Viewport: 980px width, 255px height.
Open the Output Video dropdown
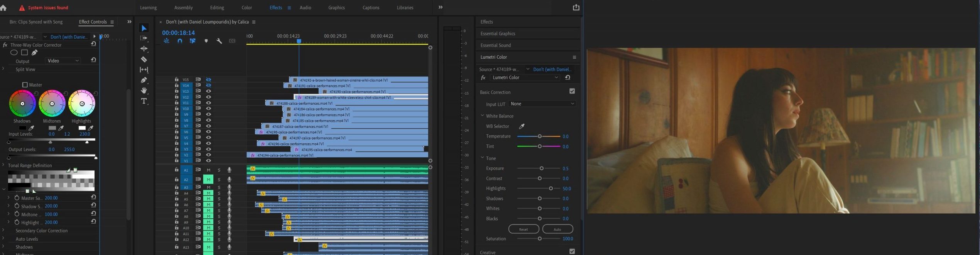tap(63, 61)
